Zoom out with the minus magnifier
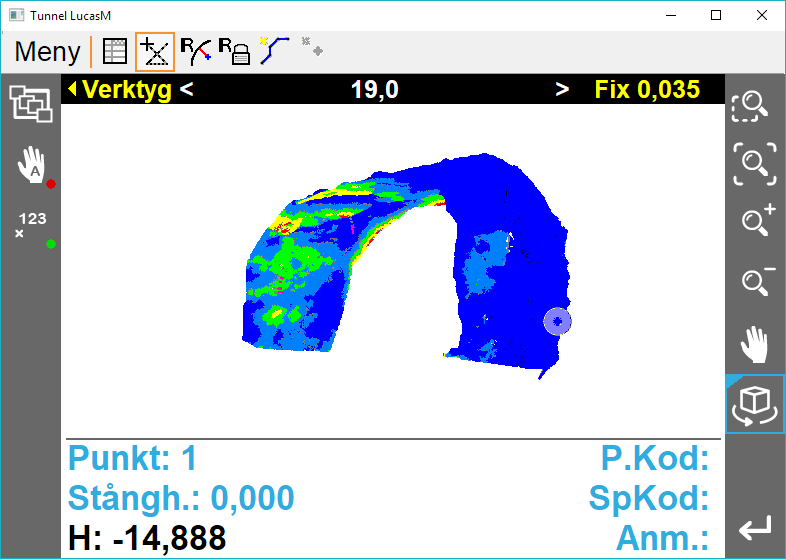The image size is (786, 559). tap(754, 282)
